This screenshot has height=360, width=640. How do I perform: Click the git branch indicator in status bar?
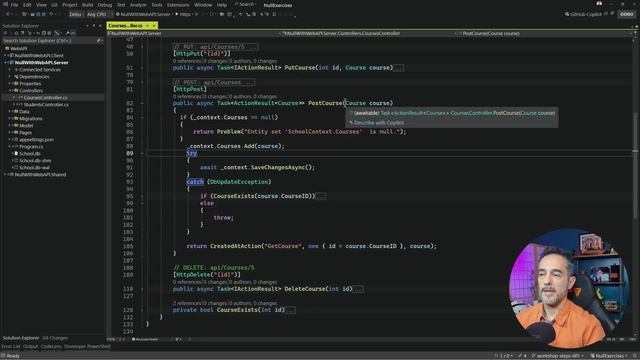(x=558, y=356)
